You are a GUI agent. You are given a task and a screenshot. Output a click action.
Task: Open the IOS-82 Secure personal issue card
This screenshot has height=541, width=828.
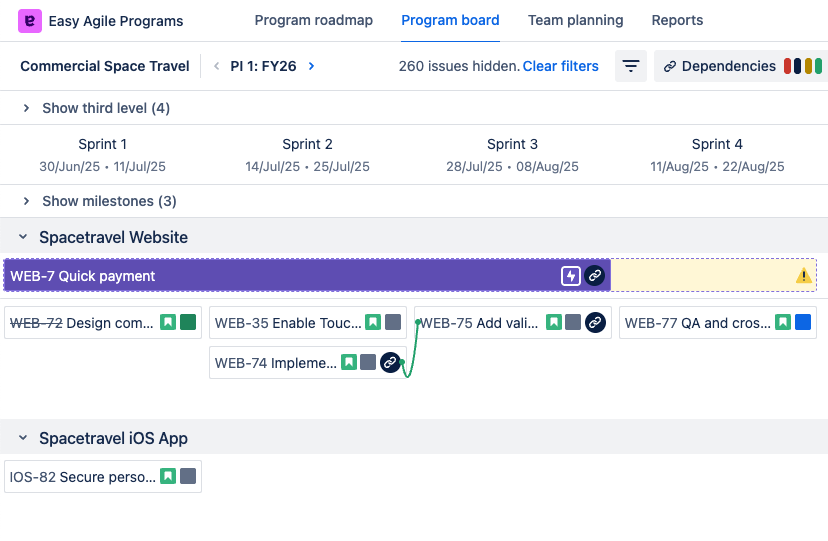(82, 477)
